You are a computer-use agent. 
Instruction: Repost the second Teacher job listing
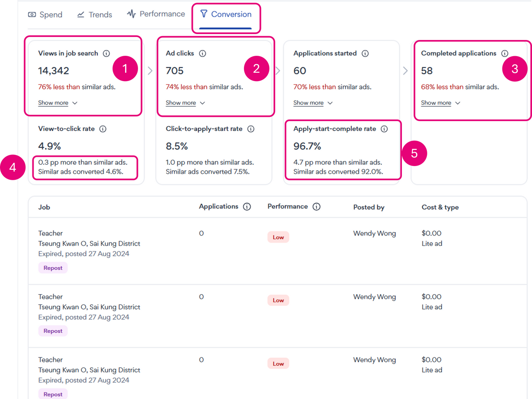tap(53, 331)
